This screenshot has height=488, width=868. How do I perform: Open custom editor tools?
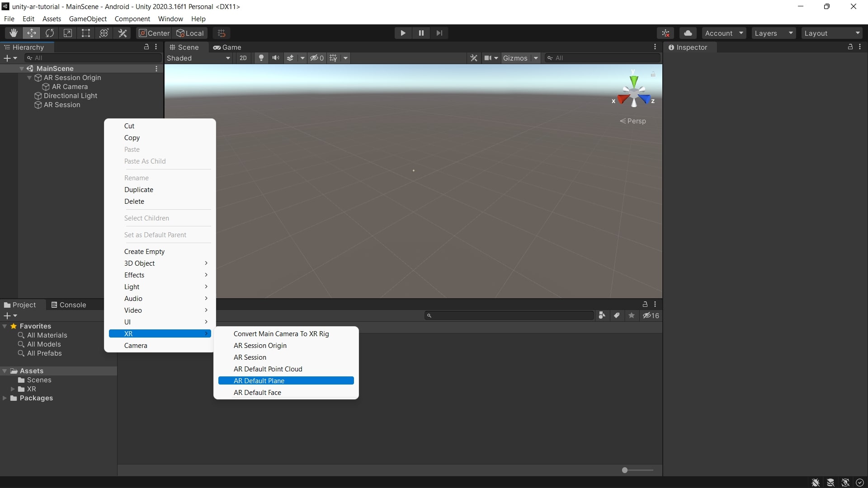123,33
